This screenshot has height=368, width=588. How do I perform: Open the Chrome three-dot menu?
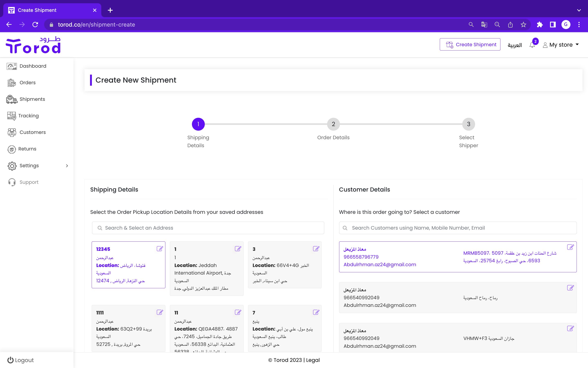pyautogui.click(x=579, y=25)
